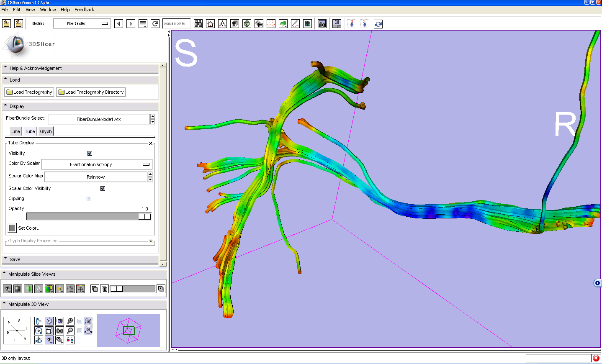Expand the Save section

(x=15, y=259)
